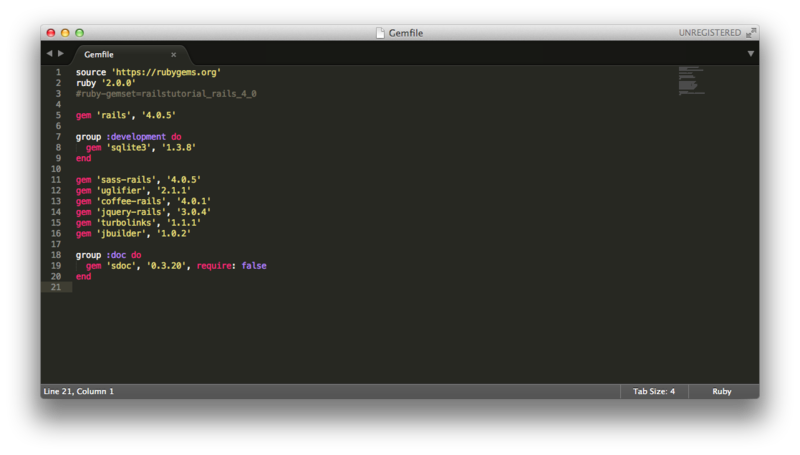Click the 'jbuilder' gem string
The width and height of the screenshot is (800, 455).
coord(121,233)
